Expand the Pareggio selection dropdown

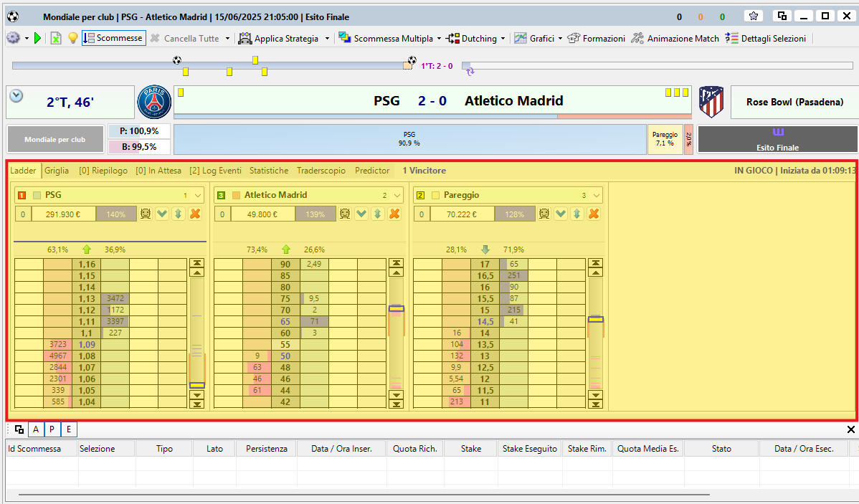point(597,195)
